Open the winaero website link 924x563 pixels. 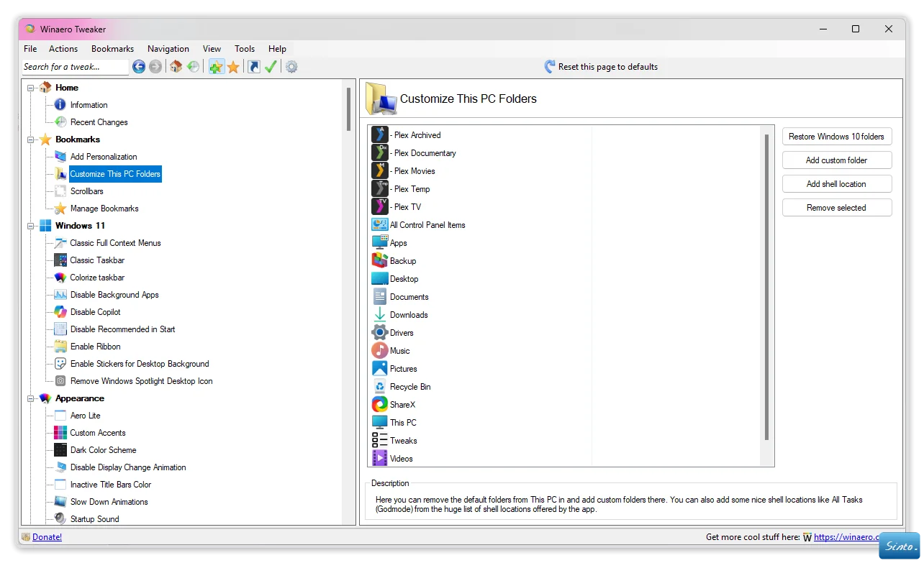point(848,537)
